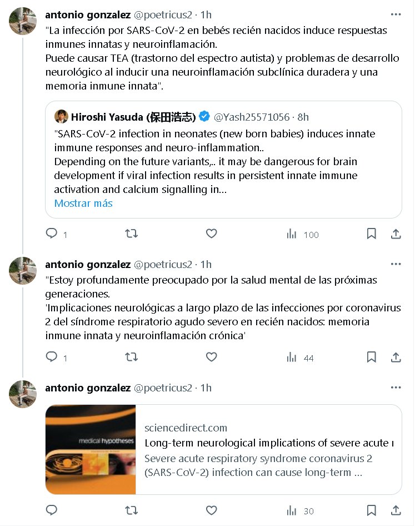The image size is (420, 526).
Task: Click 'Mostrar más' in the quoted tweet
Action: click(x=83, y=204)
